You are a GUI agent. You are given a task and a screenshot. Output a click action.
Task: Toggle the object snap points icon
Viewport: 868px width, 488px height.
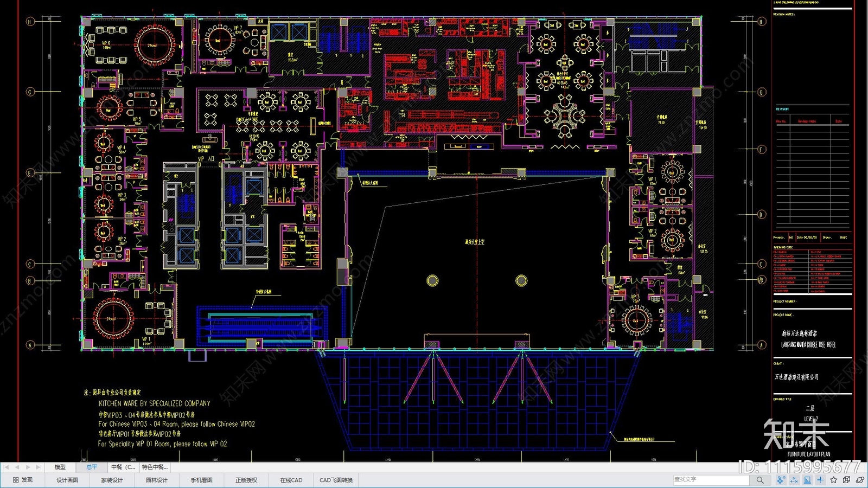pyautogui.click(x=781, y=480)
